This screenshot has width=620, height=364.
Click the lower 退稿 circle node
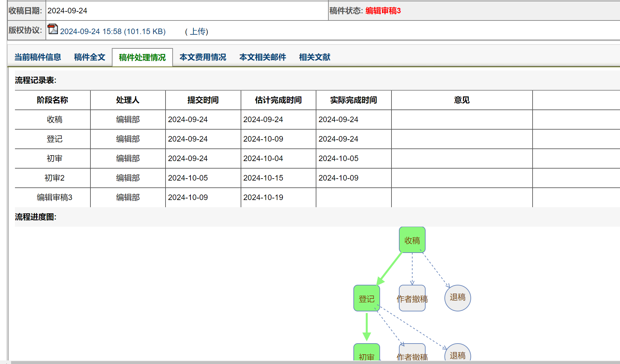[x=457, y=354]
